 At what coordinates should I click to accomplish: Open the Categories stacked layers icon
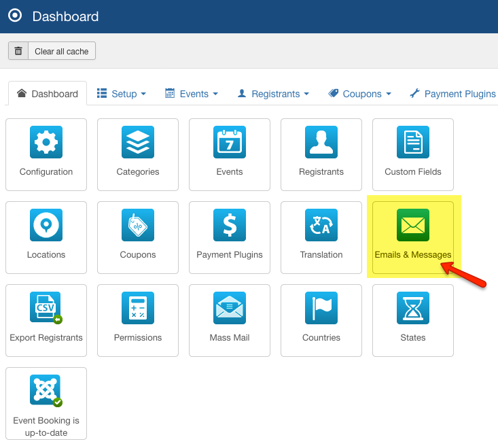138,142
